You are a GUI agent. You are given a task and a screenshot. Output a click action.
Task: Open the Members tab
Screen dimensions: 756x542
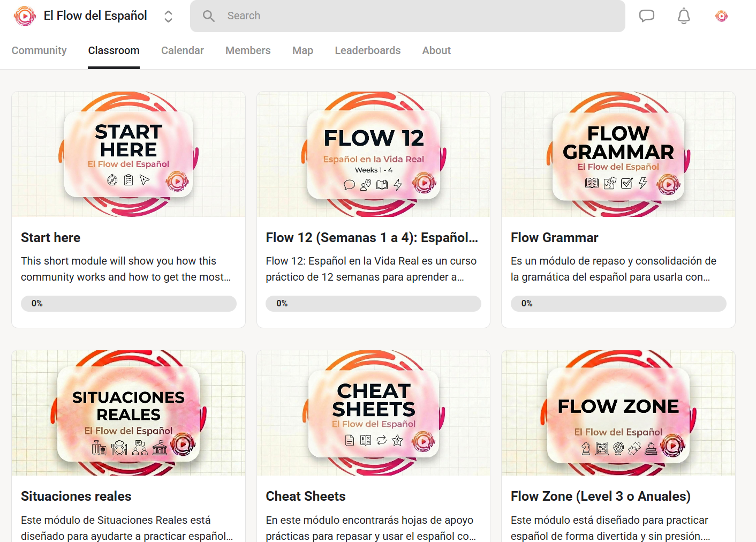tap(248, 50)
